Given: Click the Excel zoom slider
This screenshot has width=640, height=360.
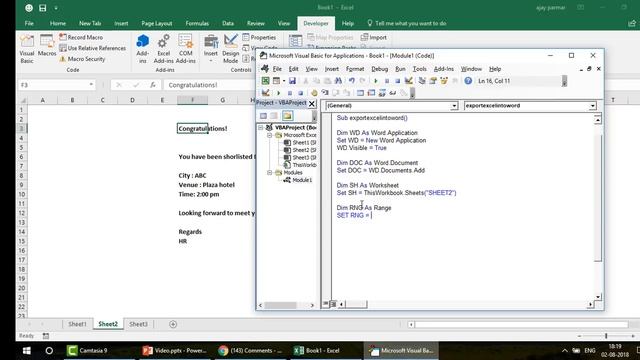Looking at the screenshot, I should [x=606, y=336].
